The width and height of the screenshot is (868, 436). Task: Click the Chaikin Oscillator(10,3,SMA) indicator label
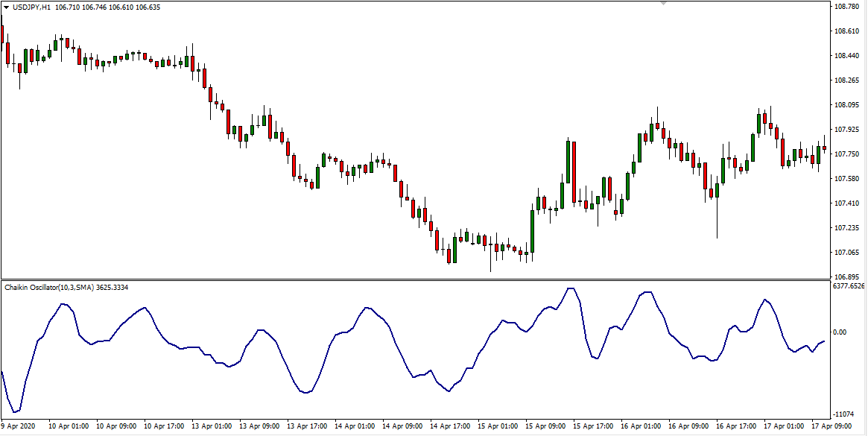pyautogui.click(x=49, y=287)
